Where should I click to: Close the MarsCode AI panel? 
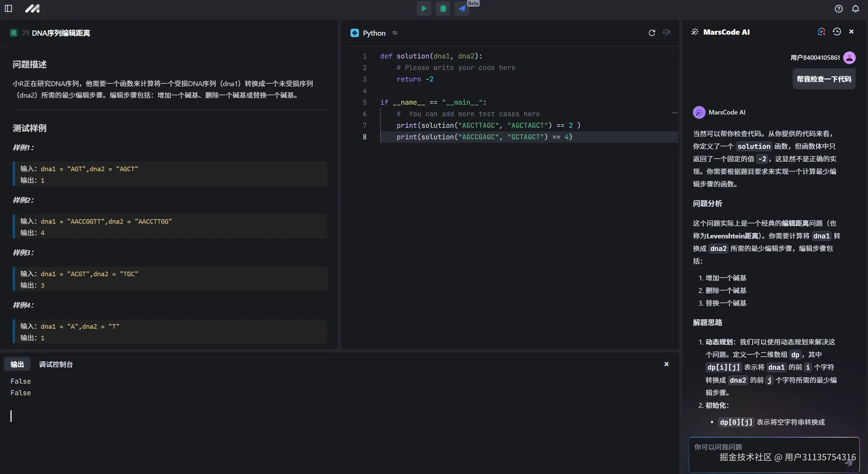click(x=852, y=32)
